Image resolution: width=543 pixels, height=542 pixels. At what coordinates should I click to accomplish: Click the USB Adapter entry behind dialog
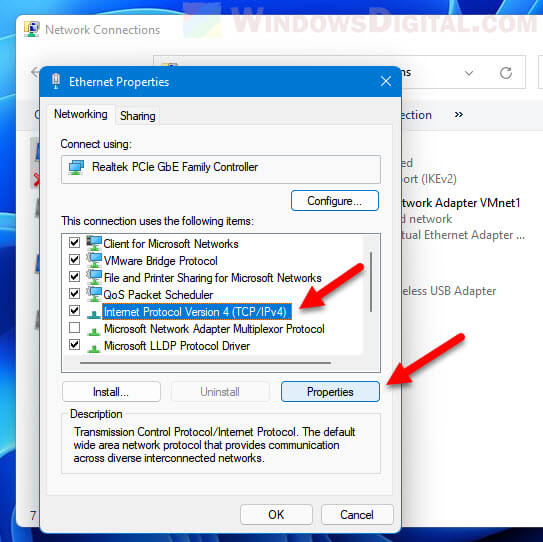pyautogui.click(x=449, y=291)
